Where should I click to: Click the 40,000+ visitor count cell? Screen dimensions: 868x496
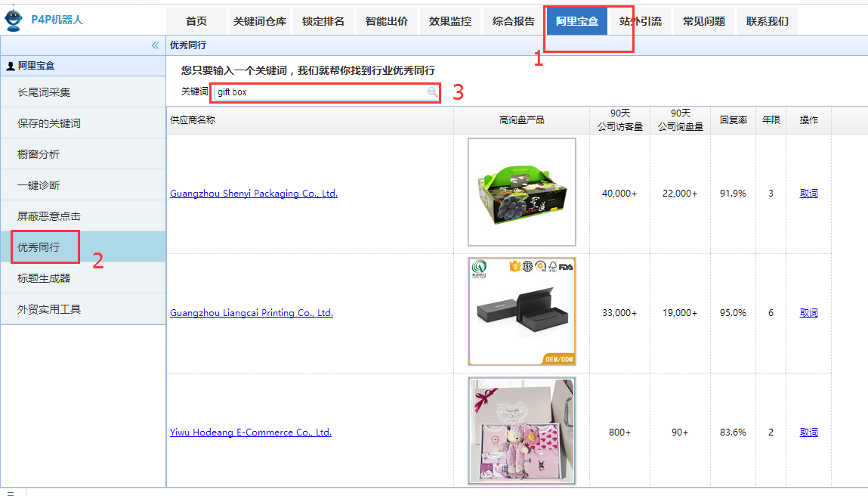[619, 194]
